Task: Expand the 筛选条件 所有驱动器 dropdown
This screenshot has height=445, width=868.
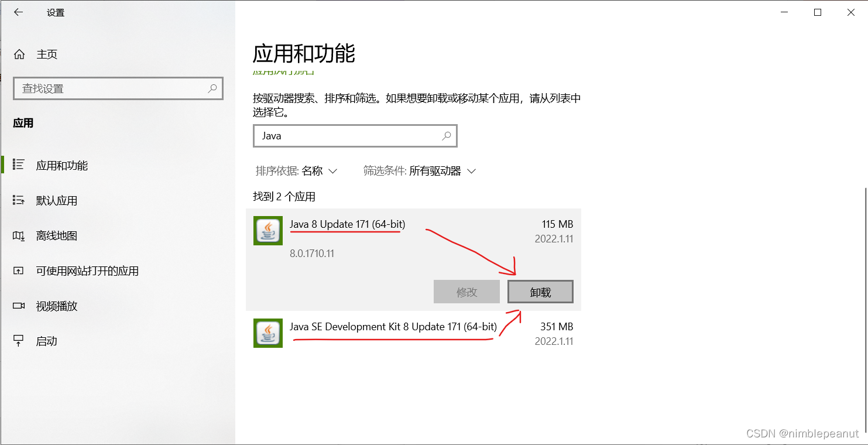Action: coord(420,171)
